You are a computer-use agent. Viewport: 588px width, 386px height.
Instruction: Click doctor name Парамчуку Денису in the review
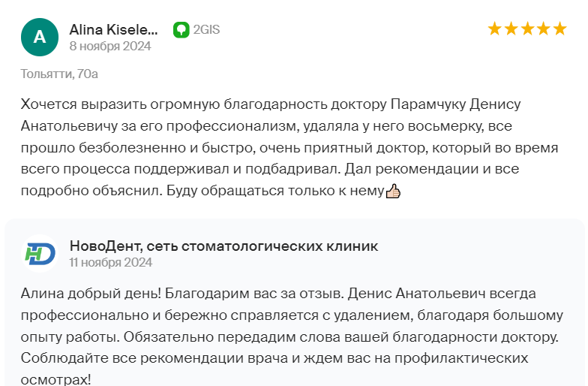(x=456, y=104)
